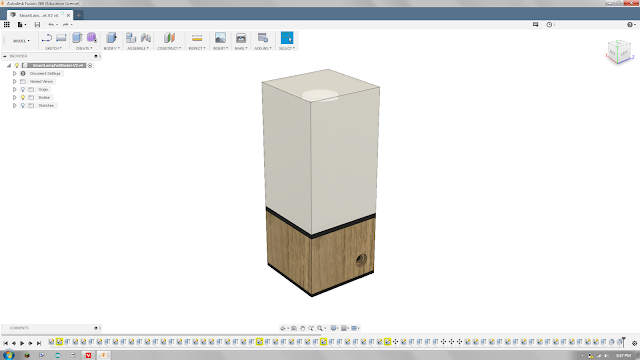The image size is (640, 360).
Task: Toggle Sketches folder visibility bulb
Action: tap(23, 105)
